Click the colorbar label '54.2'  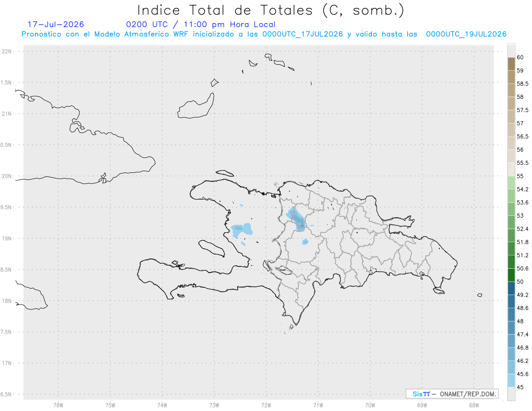click(x=523, y=189)
